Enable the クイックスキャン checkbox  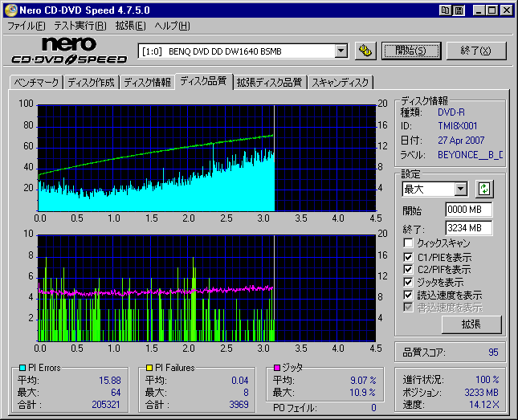click(409, 243)
